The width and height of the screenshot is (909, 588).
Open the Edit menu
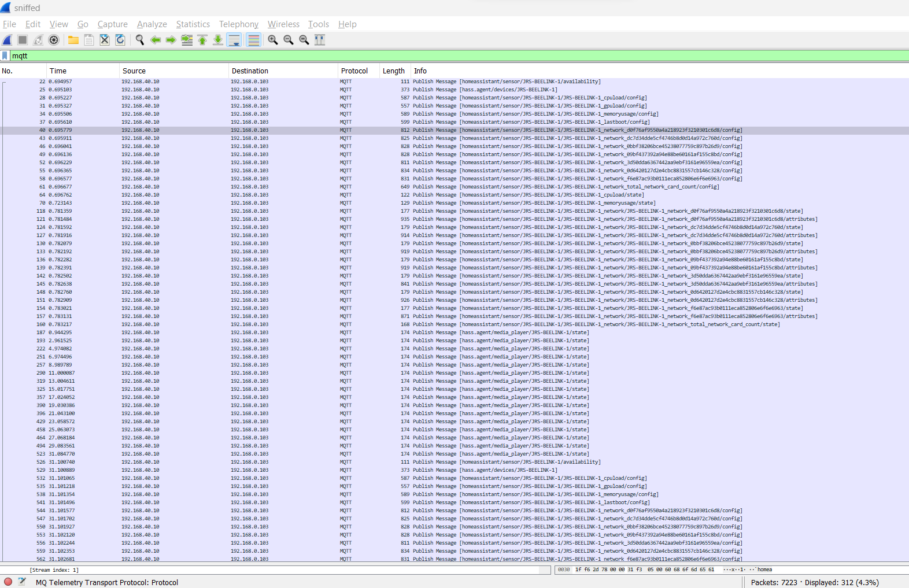[33, 24]
